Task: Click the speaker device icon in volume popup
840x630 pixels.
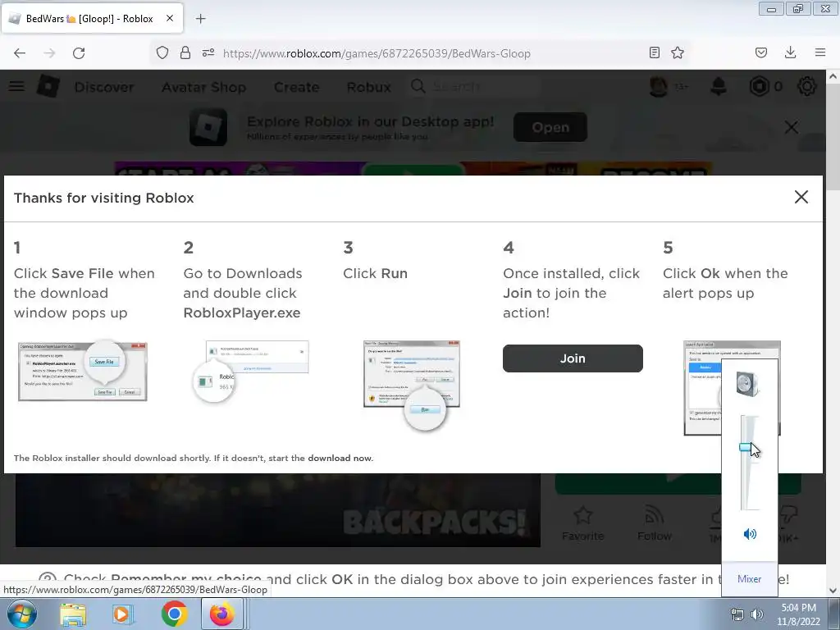Action: tap(747, 383)
